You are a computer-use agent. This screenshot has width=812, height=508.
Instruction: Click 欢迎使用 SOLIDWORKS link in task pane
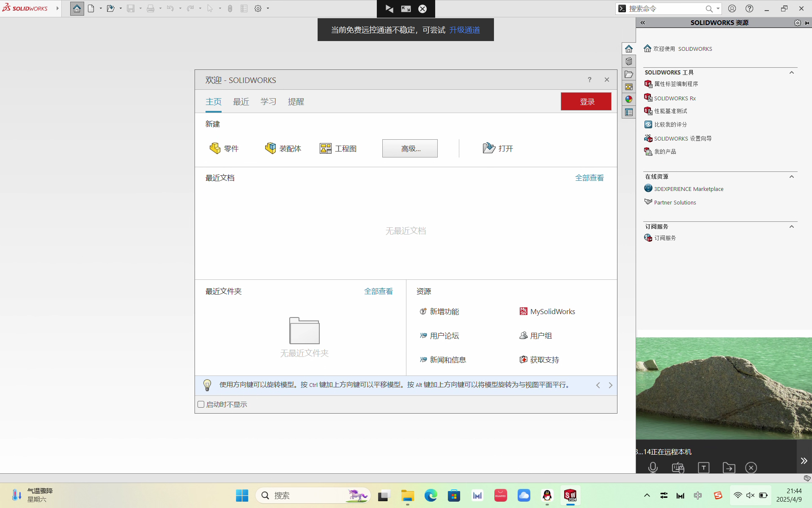pos(678,49)
